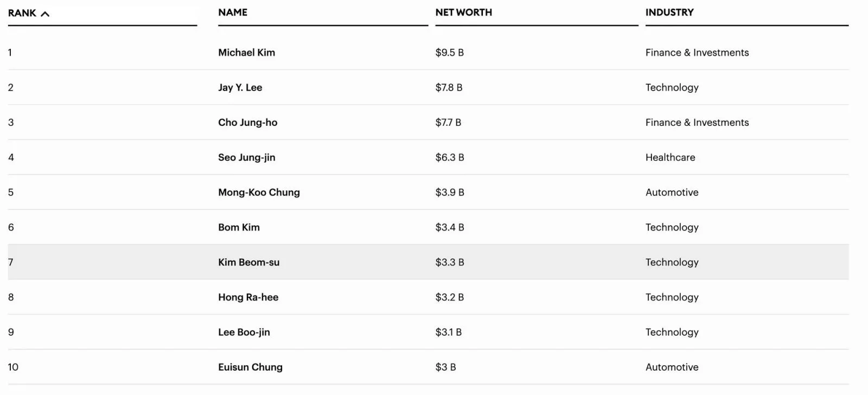
Task: Open Hong Ra-hee's profile
Action: click(x=248, y=297)
